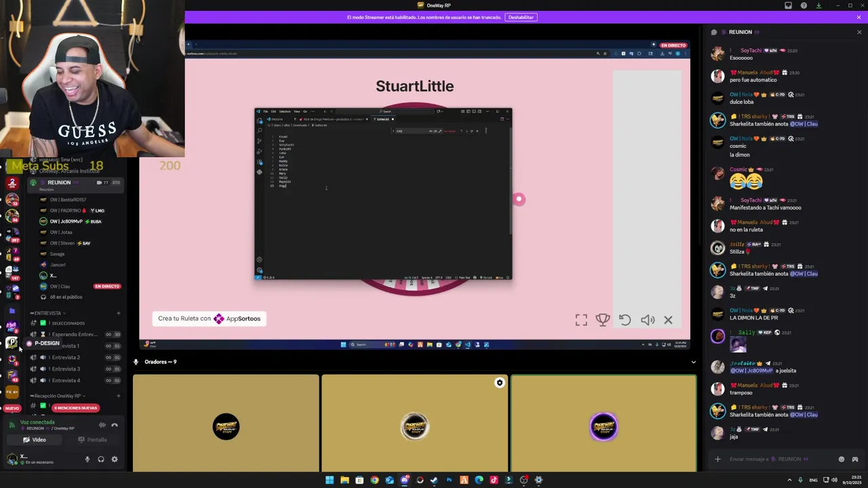Close the REUNION chat panel

859,32
